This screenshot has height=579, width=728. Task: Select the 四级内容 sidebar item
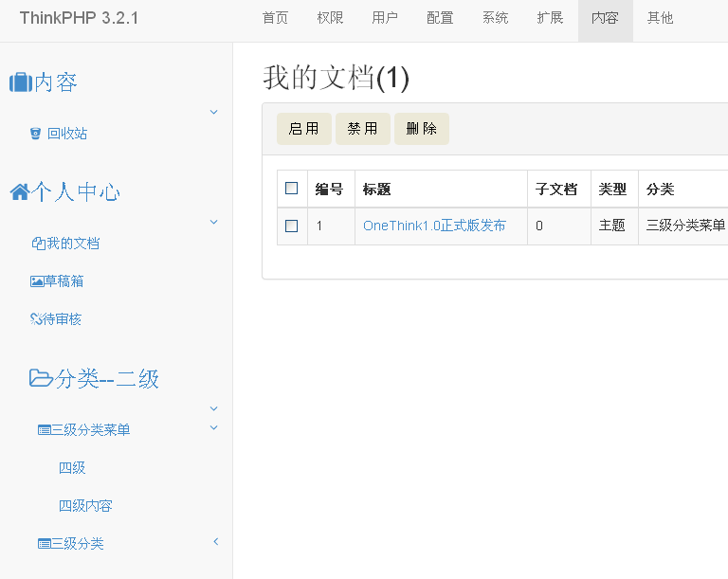pos(85,506)
